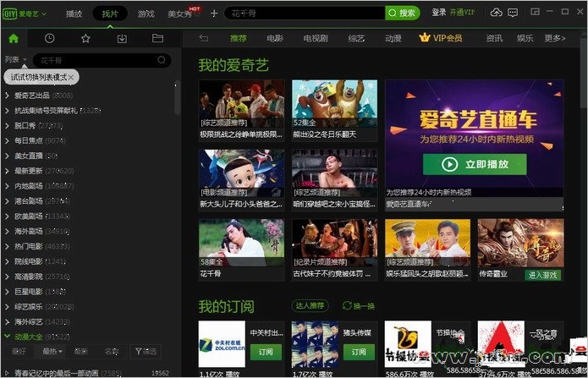Subscribe to 猪头传媒 channel
588x378 pixels.
359,352
